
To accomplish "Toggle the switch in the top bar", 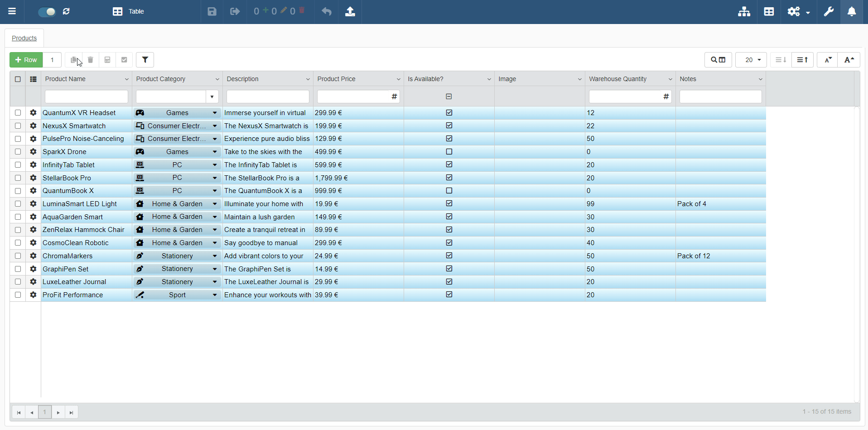I will [x=47, y=12].
